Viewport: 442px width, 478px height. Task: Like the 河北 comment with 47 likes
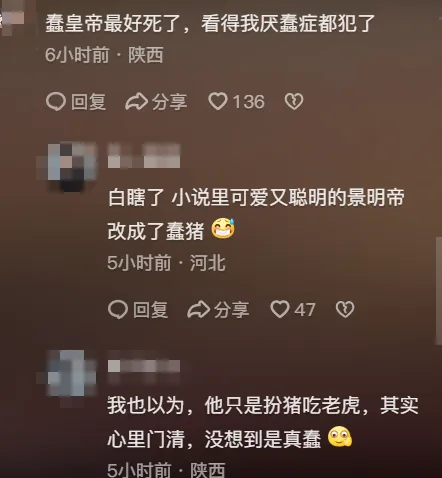pyautogui.click(x=280, y=309)
